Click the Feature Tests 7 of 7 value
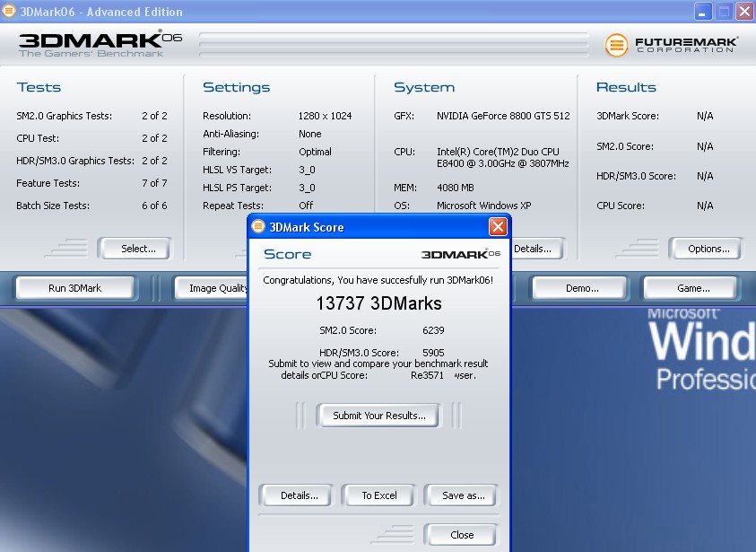The image size is (756, 552). click(x=154, y=183)
